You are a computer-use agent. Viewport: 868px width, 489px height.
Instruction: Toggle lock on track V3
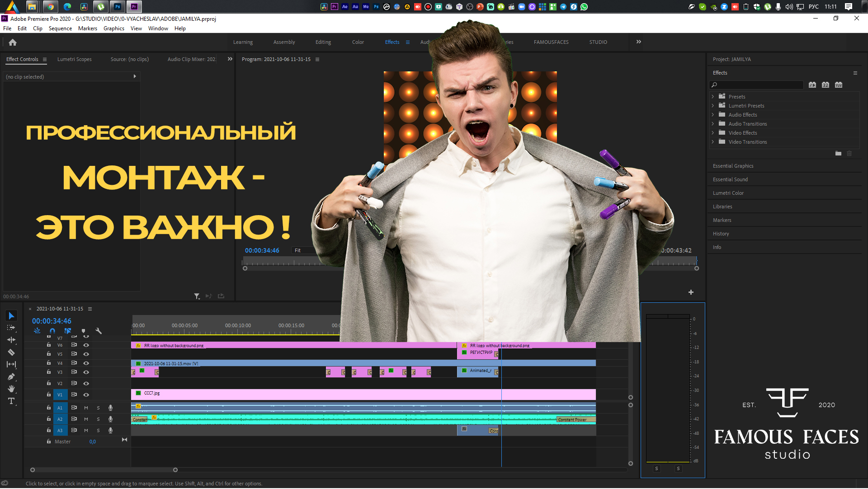tap(49, 372)
